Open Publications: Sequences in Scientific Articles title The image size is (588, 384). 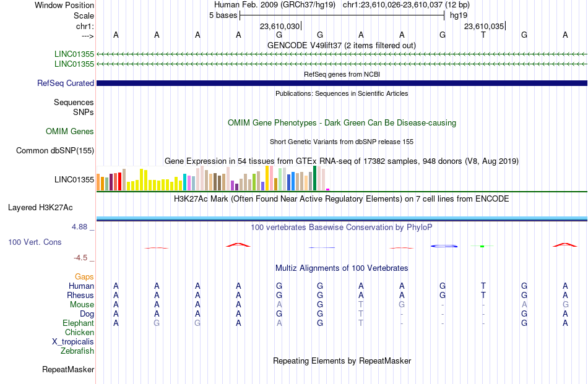click(342, 93)
